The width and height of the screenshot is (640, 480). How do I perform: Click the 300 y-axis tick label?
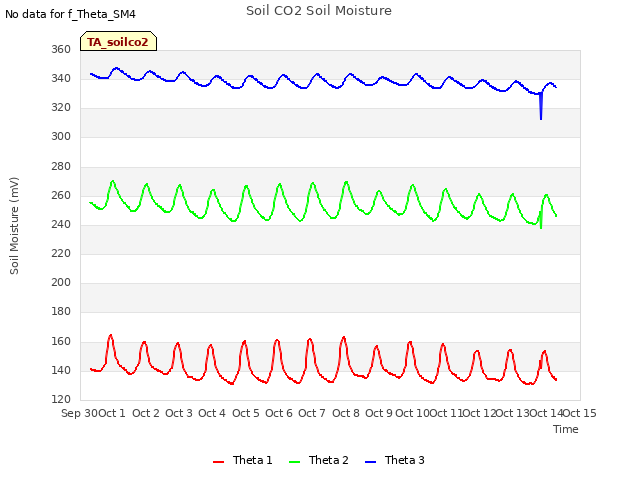61,137
